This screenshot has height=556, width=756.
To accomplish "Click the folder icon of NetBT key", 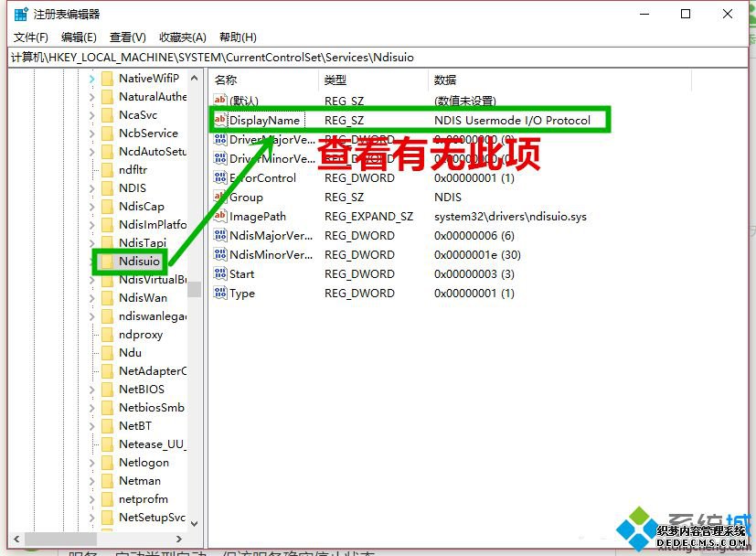I will [108, 426].
